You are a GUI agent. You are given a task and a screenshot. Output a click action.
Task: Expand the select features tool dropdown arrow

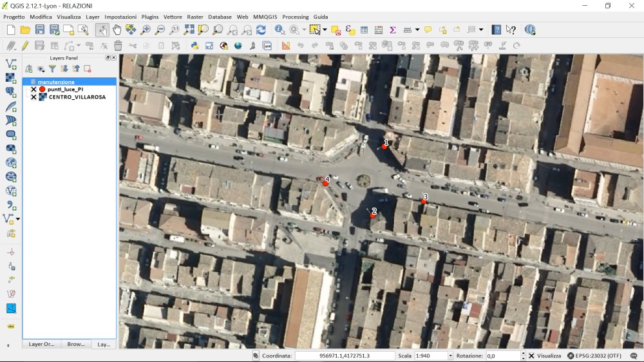[325, 30]
